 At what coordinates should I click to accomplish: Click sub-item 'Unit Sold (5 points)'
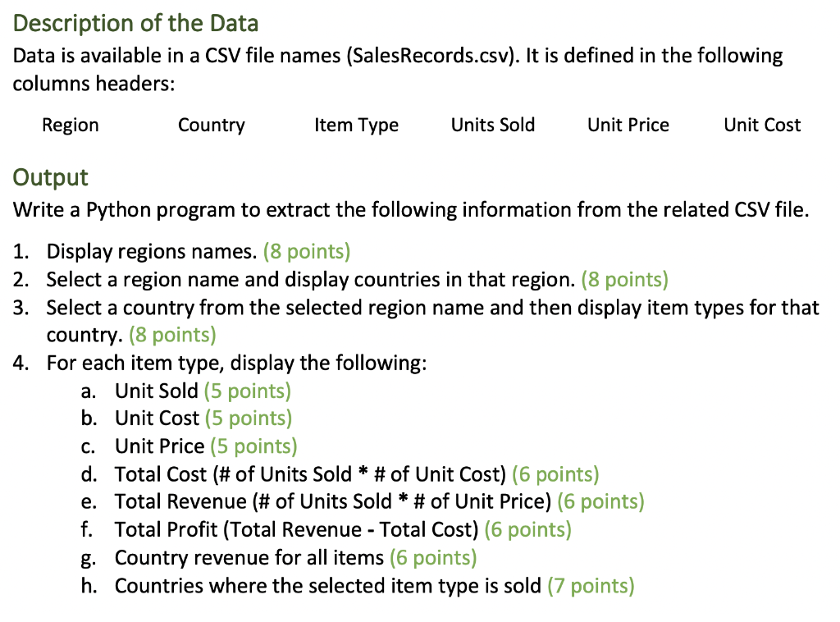click(x=203, y=391)
